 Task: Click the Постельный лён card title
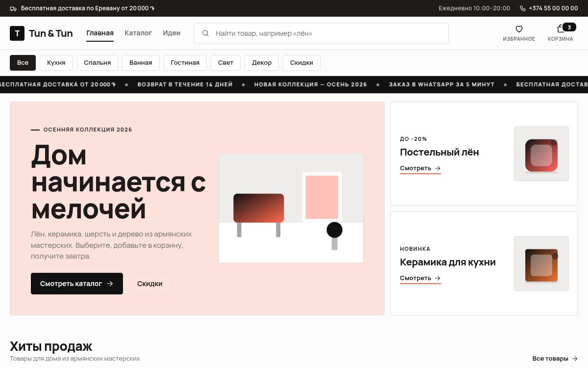[x=440, y=152]
